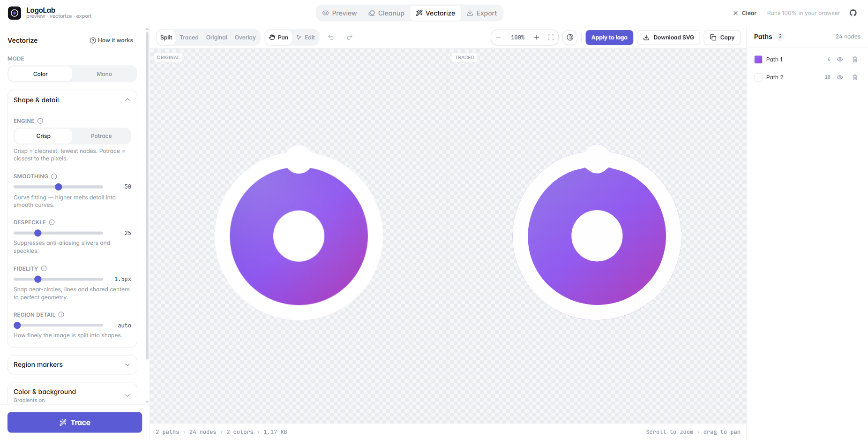The image size is (868, 440).
Task: Zoom out with the minus icon
Action: click(x=499, y=38)
